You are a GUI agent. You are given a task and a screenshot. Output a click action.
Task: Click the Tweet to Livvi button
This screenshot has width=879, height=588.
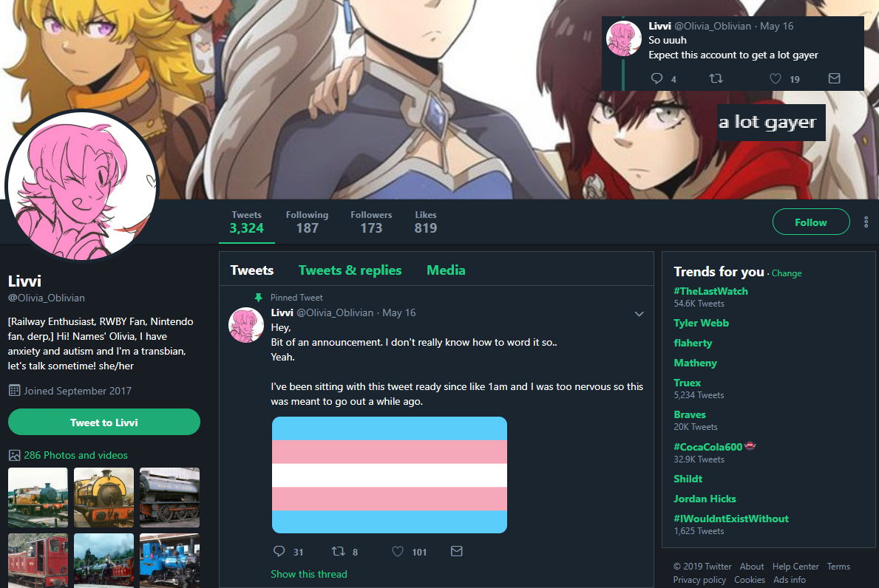(104, 423)
